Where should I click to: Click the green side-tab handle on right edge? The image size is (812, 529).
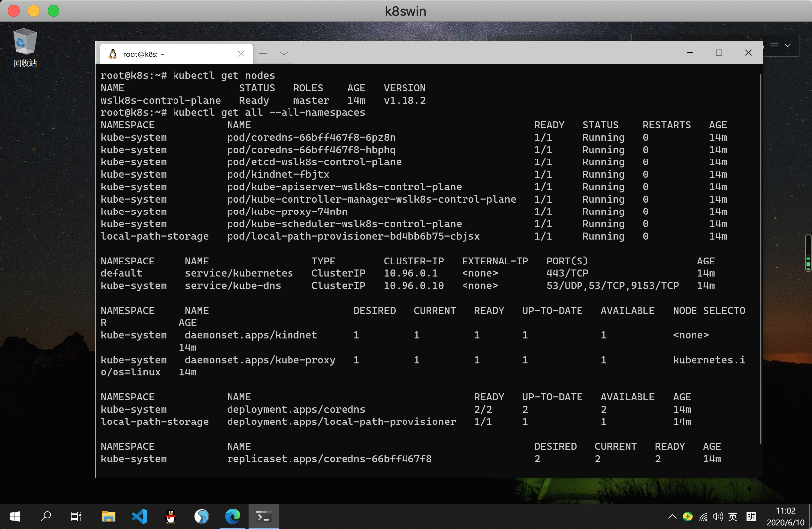[x=808, y=253]
